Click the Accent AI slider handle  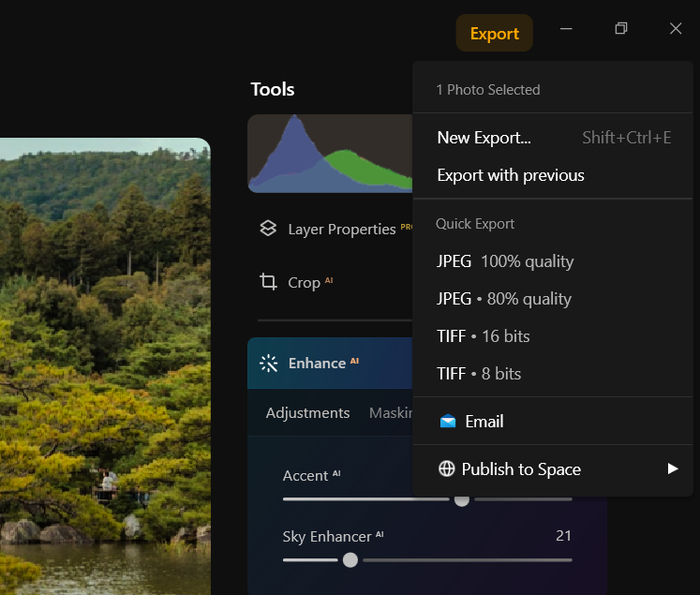click(462, 499)
